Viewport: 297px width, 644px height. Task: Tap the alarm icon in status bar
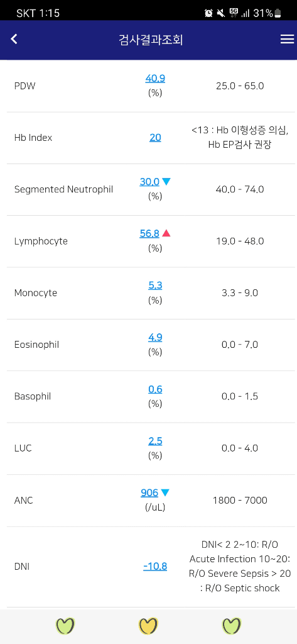tap(209, 13)
